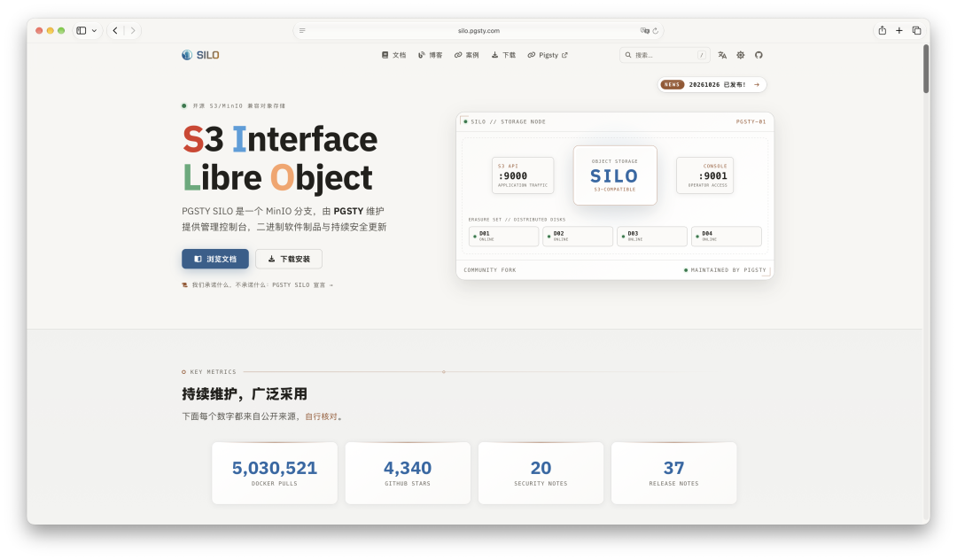
Task: Click the COMMUNITY FORK text
Action: click(x=489, y=269)
